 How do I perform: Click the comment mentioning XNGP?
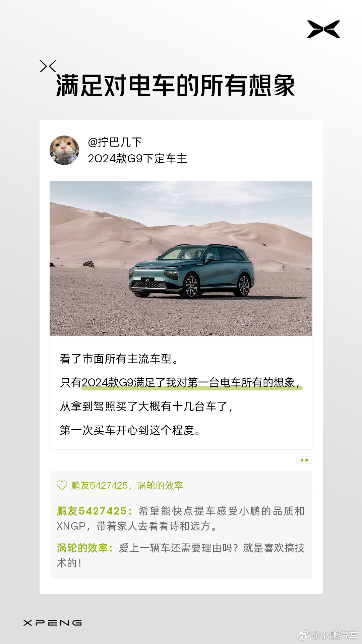tap(181, 519)
